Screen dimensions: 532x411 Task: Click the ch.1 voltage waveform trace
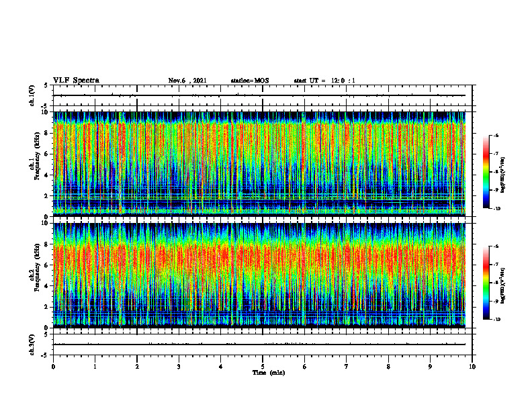click(259, 95)
